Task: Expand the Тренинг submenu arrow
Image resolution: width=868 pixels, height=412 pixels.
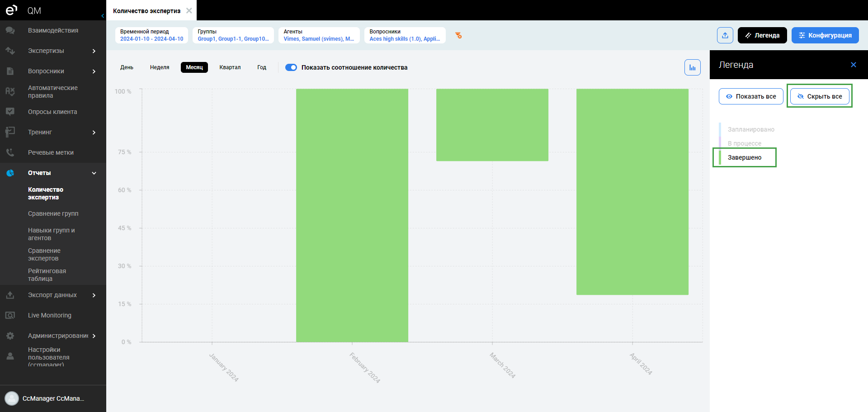Action: (x=94, y=132)
